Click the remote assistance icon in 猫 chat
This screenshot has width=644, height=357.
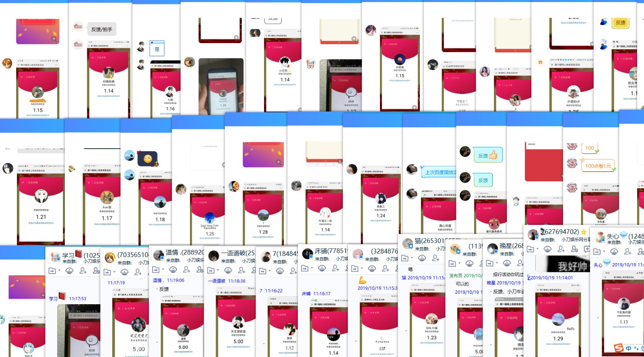[422, 258]
